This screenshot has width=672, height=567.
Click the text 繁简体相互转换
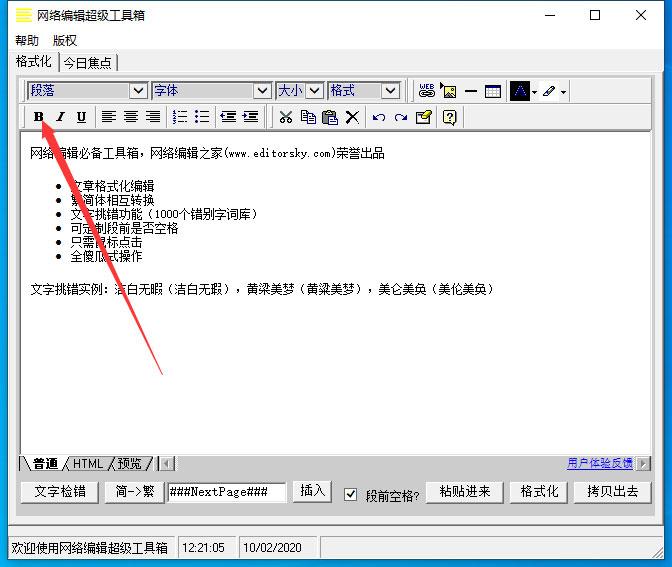click(x=112, y=200)
